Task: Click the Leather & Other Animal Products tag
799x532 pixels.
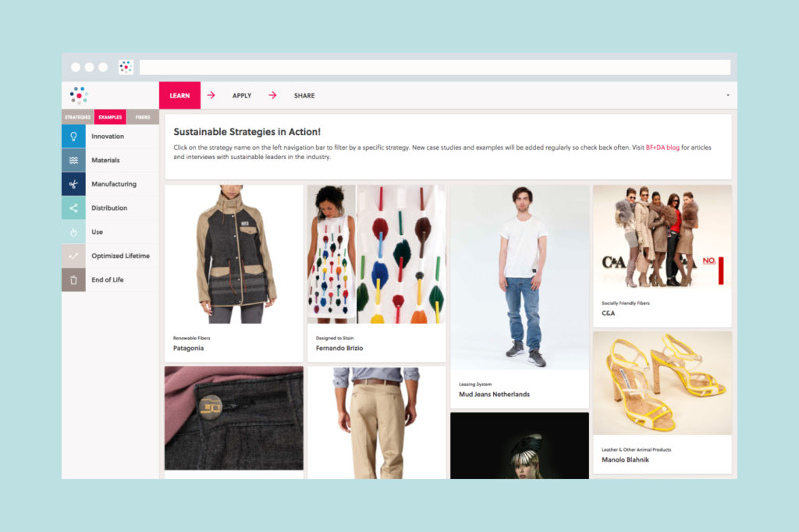Action: 637,449
